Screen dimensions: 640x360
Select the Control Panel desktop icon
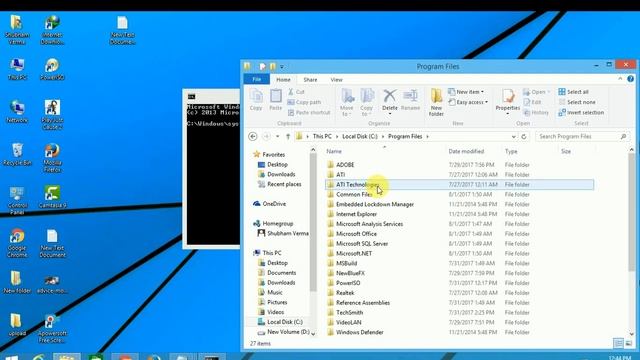(x=17, y=200)
